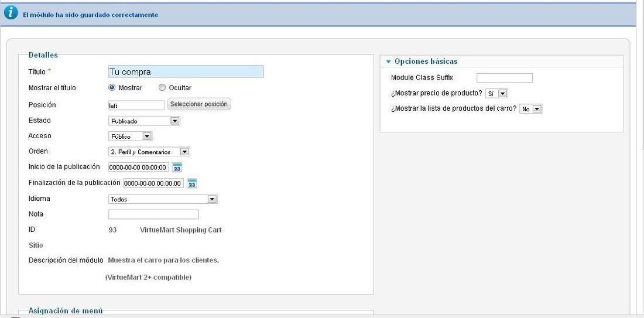Image resolution: width=644 pixels, height=318 pixels.
Task: Focus the empty Nota field
Action: coord(153,214)
